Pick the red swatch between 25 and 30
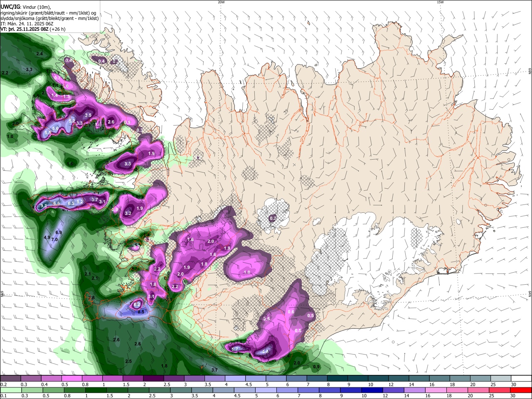Image resolution: width=532 pixels, height=399 pixels. tap(499, 390)
